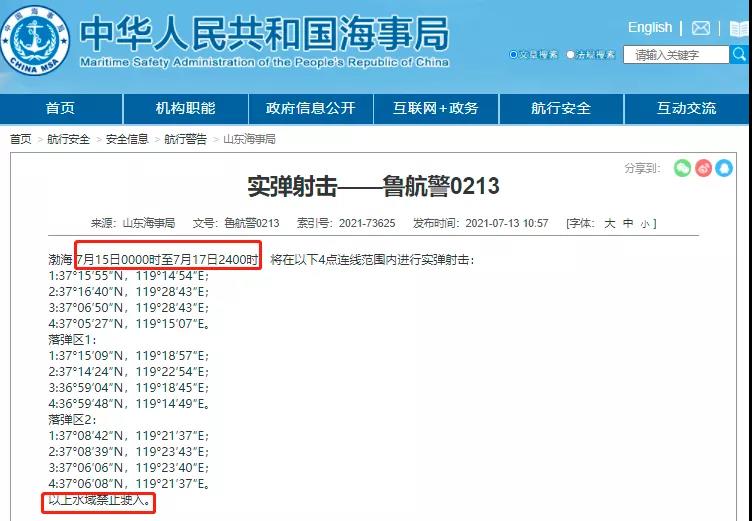
Task: Select the 法规搜索 radio button
Action: click(571, 55)
